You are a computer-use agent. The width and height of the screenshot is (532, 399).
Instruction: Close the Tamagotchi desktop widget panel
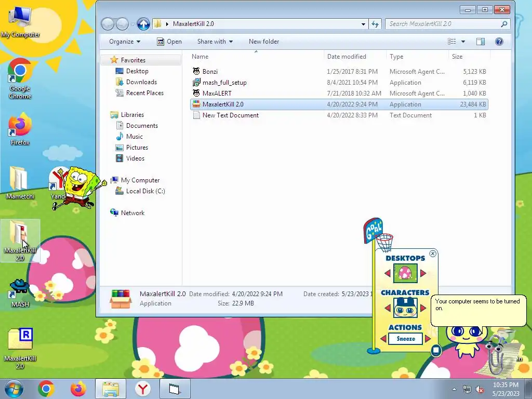[433, 254]
